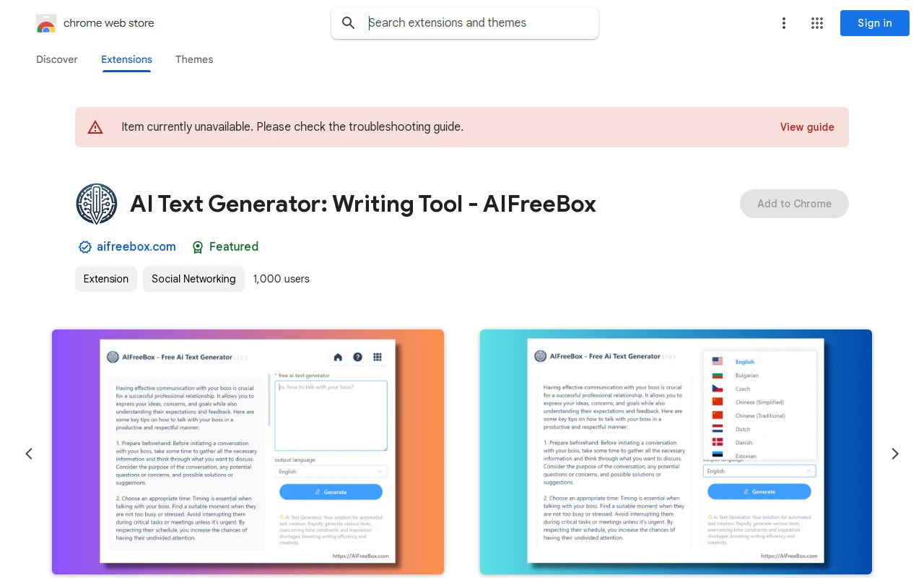Click the Social Networking category chip
The width and height of the screenshot is (924, 578).
point(193,279)
